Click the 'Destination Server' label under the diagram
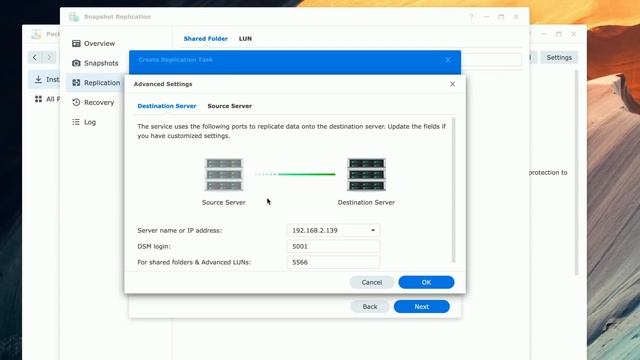Screen dimensions: 640x360 tap(366, 202)
